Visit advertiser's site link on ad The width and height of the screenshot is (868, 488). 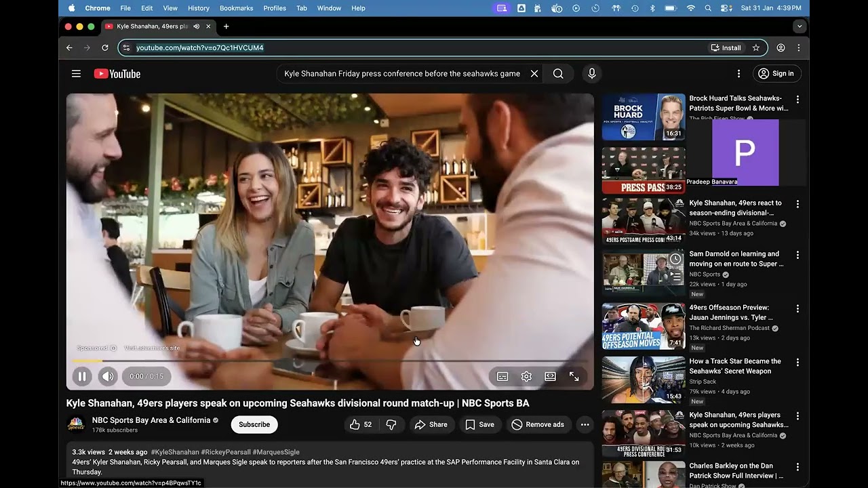[152, 348]
